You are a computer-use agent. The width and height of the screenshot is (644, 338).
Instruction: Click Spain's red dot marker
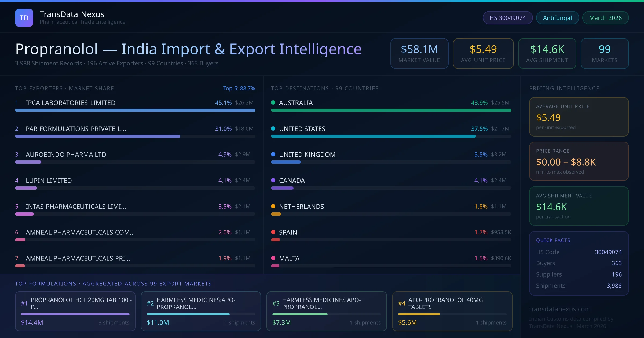(x=273, y=232)
